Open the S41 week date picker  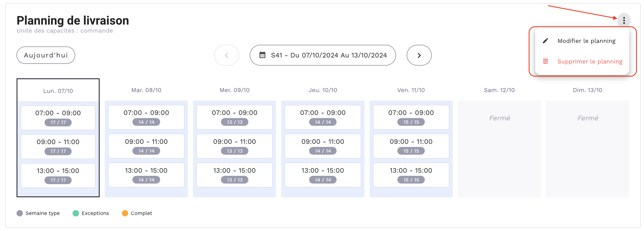point(323,55)
